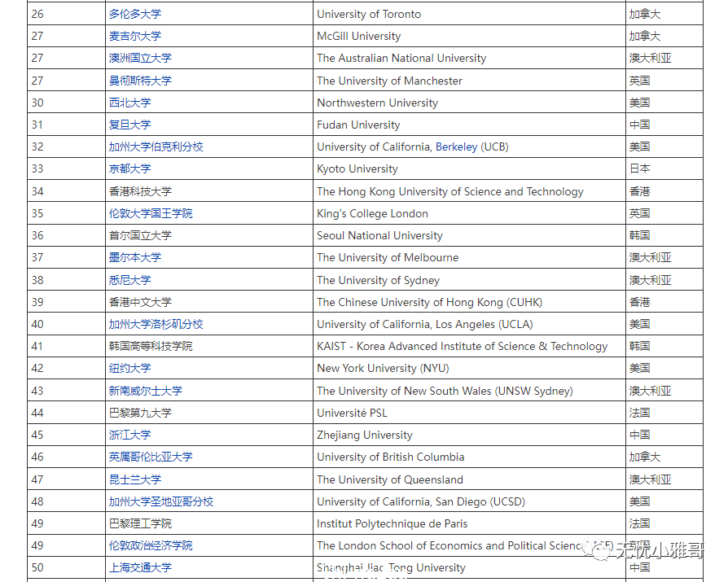Image resolution: width=728 pixels, height=582 pixels.
Task: Click the UCLA university name text
Action: (x=424, y=324)
